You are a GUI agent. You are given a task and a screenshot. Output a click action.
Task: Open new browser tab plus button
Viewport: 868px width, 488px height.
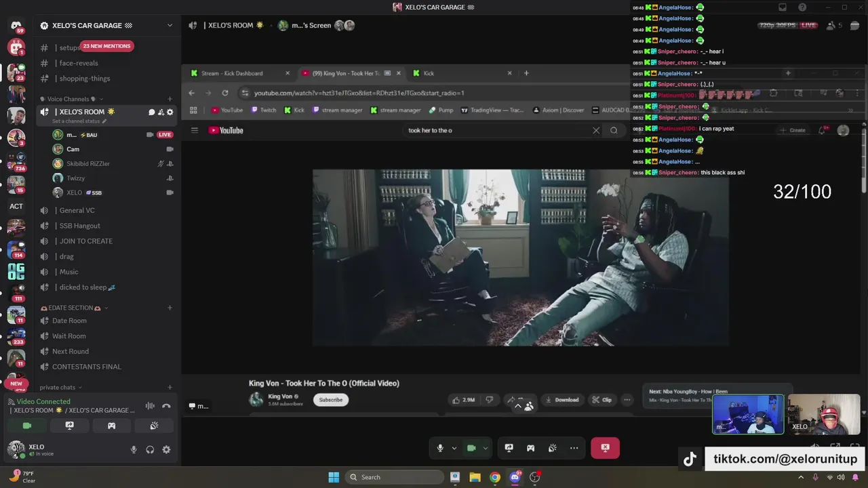click(526, 73)
